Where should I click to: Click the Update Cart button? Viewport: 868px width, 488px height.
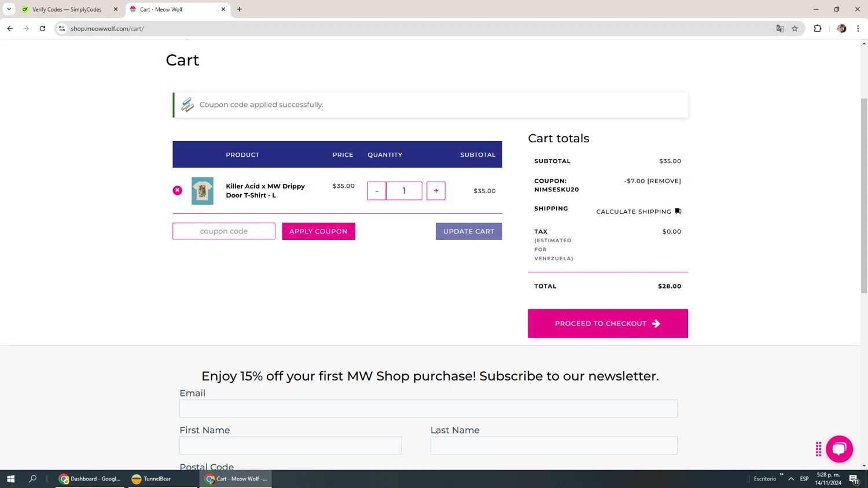[469, 231]
